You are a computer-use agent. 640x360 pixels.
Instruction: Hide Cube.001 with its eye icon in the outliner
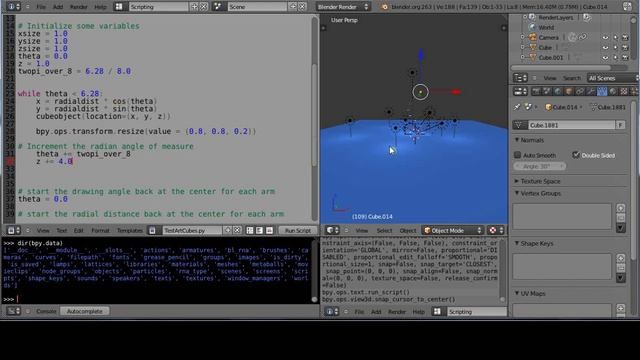coord(605,58)
